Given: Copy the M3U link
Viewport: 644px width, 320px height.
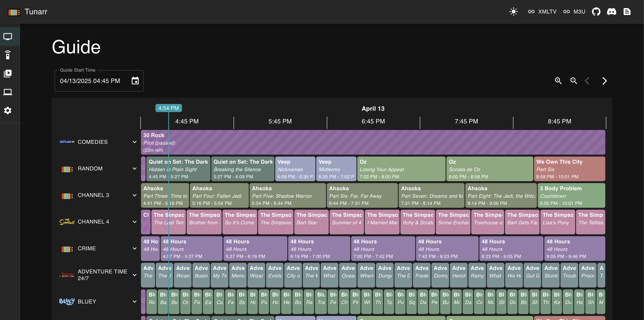Looking at the screenshot, I should pos(574,12).
